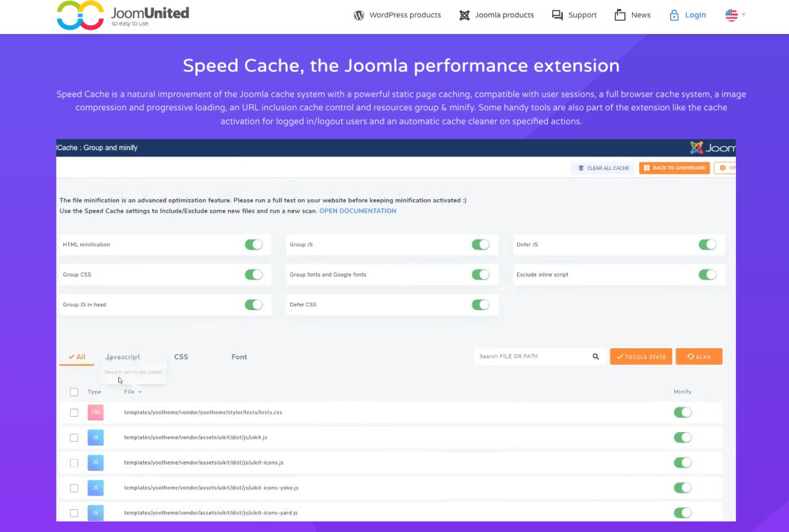Toggle Minify switch for uikit-icons.js

(x=683, y=462)
